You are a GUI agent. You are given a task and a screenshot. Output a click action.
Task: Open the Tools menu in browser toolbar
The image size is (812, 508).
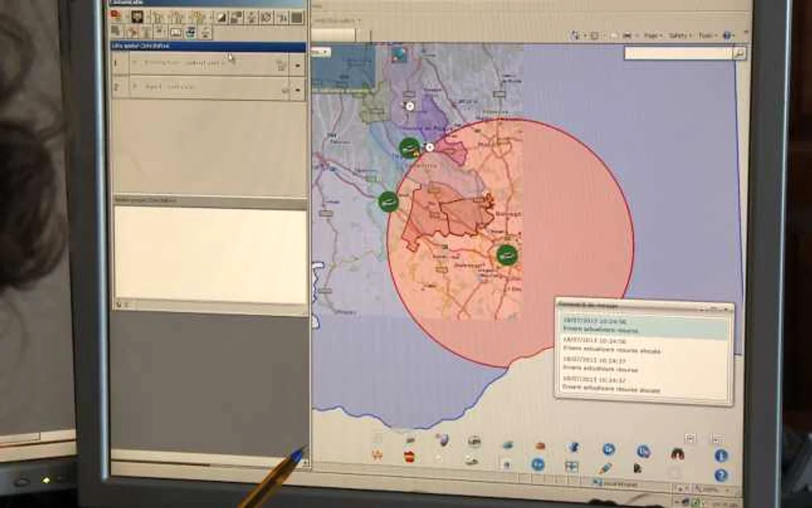[x=707, y=36]
